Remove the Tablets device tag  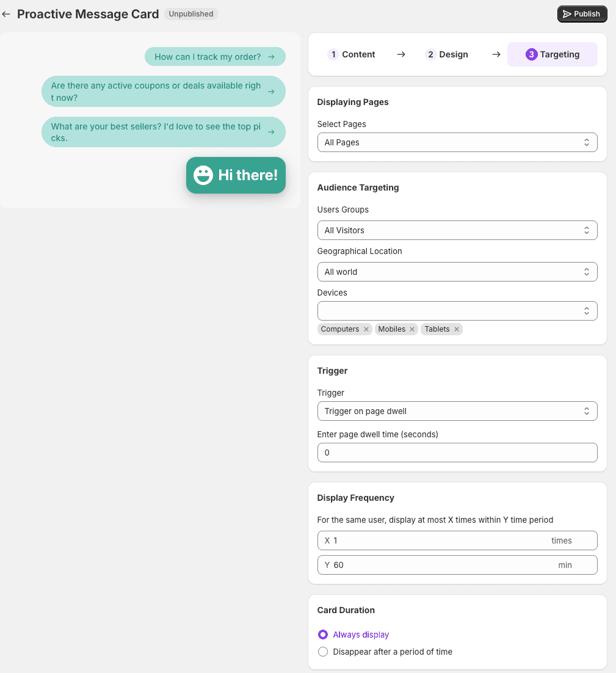(x=457, y=329)
